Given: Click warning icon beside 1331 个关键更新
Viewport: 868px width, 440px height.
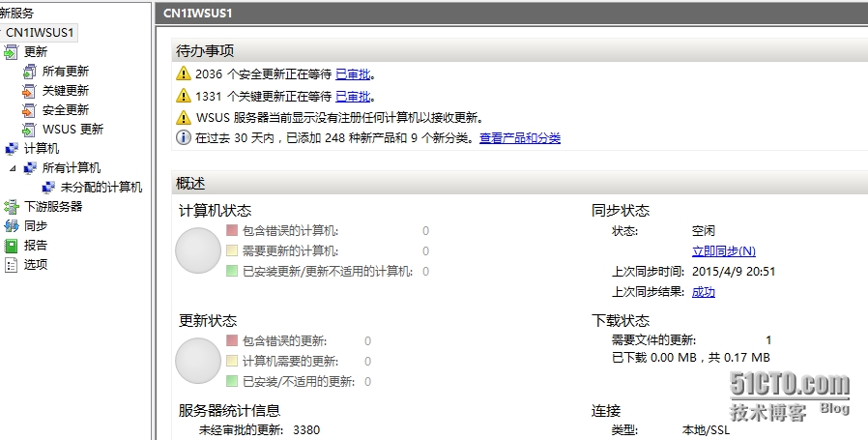Looking at the screenshot, I should click(x=184, y=96).
